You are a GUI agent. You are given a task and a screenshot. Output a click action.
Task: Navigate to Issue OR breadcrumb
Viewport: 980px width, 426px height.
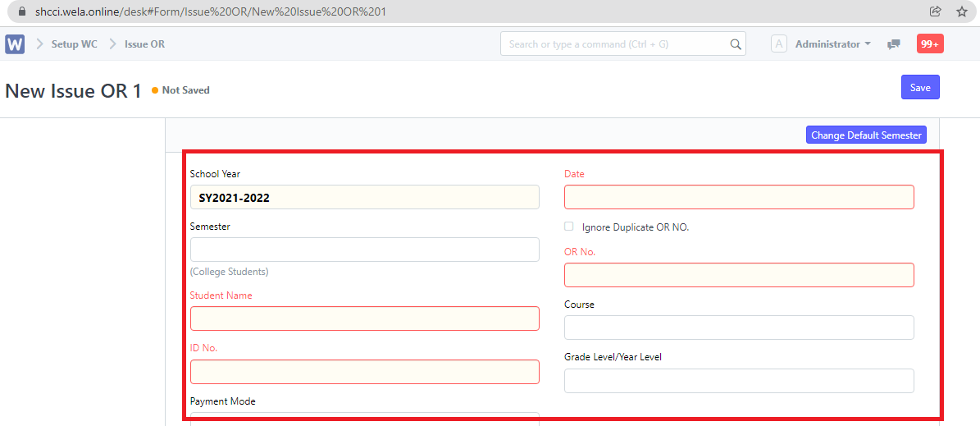coord(144,44)
